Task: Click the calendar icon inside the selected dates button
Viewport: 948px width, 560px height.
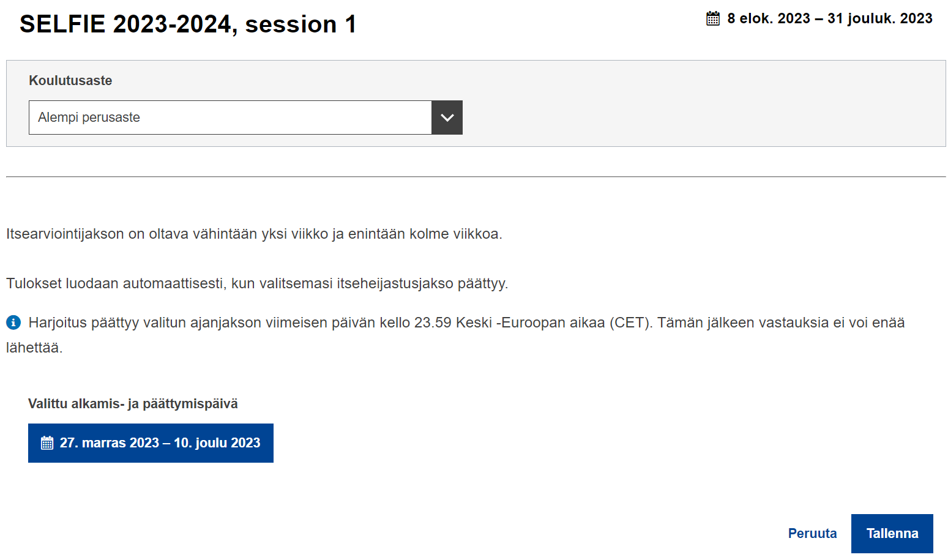Action: (x=47, y=443)
